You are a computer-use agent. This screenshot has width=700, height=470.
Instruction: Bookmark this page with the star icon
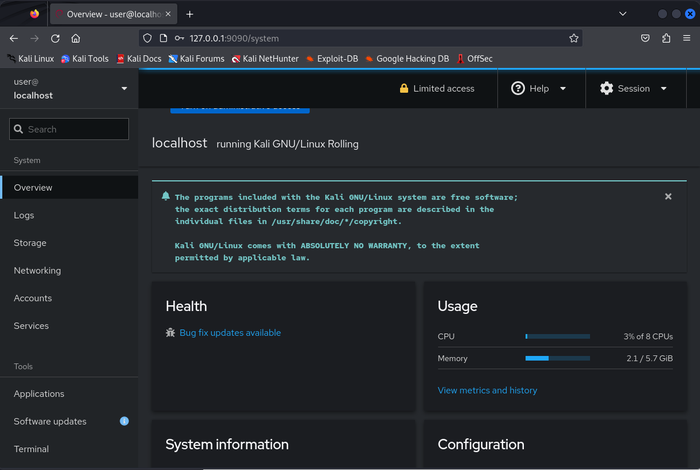point(574,38)
